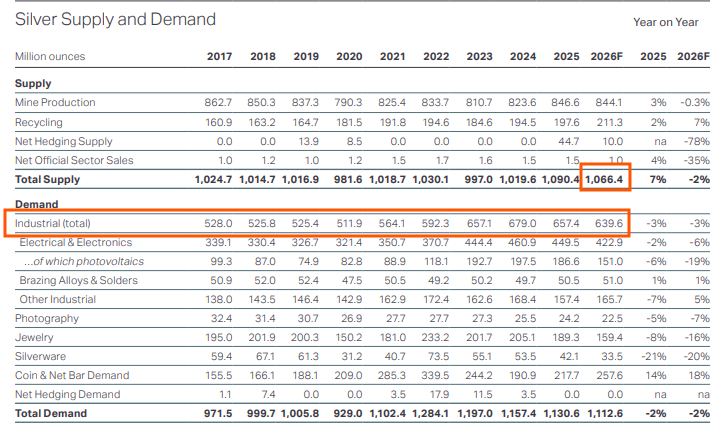Click the Other Industrial row label

pos(58,299)
